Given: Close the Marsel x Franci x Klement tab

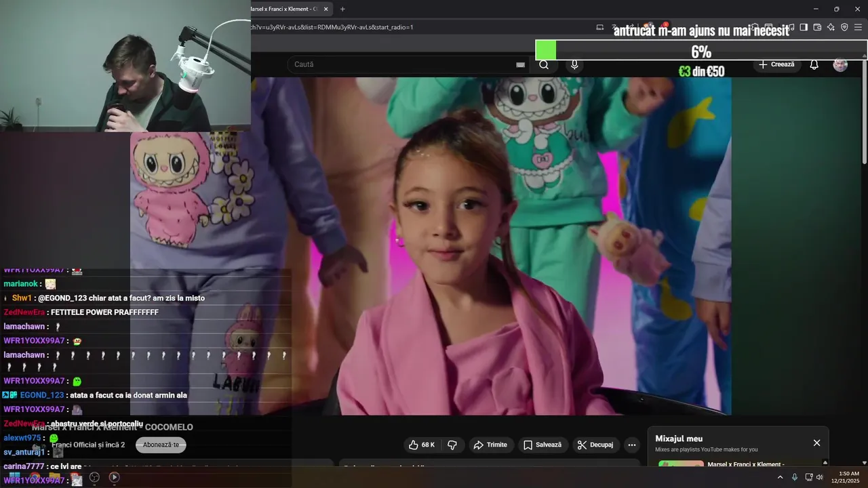Looking at the screenshot, I should (x=325, y=9).
